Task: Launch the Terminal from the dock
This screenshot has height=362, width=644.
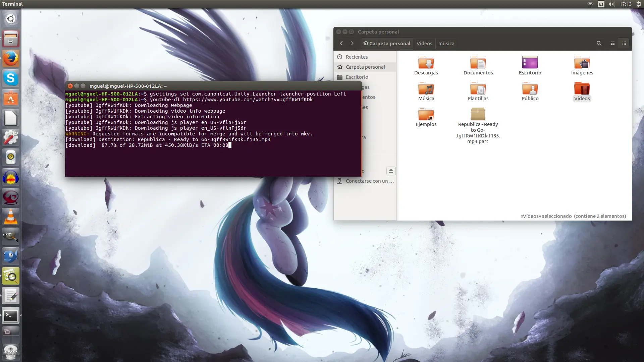Action: [x=11, y=315]
